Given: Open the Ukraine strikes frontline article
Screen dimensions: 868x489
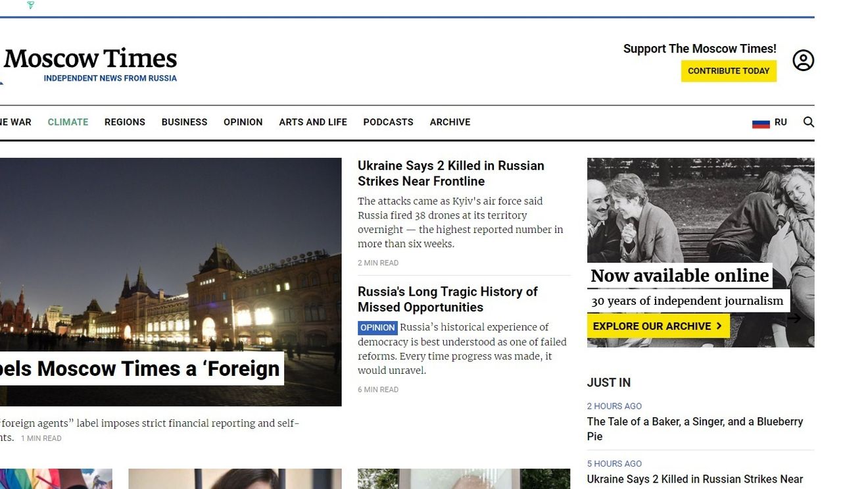Looking at the screenshot, I should tap(450, 173).
